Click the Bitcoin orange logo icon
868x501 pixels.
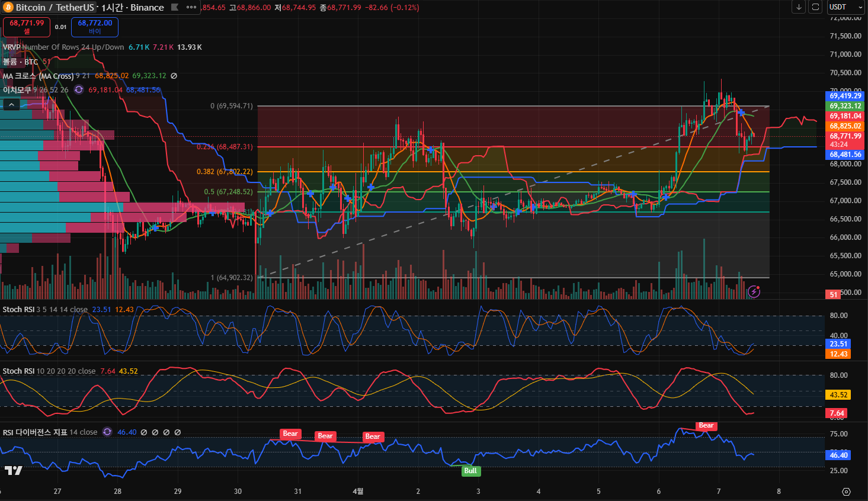coord(8,7)
